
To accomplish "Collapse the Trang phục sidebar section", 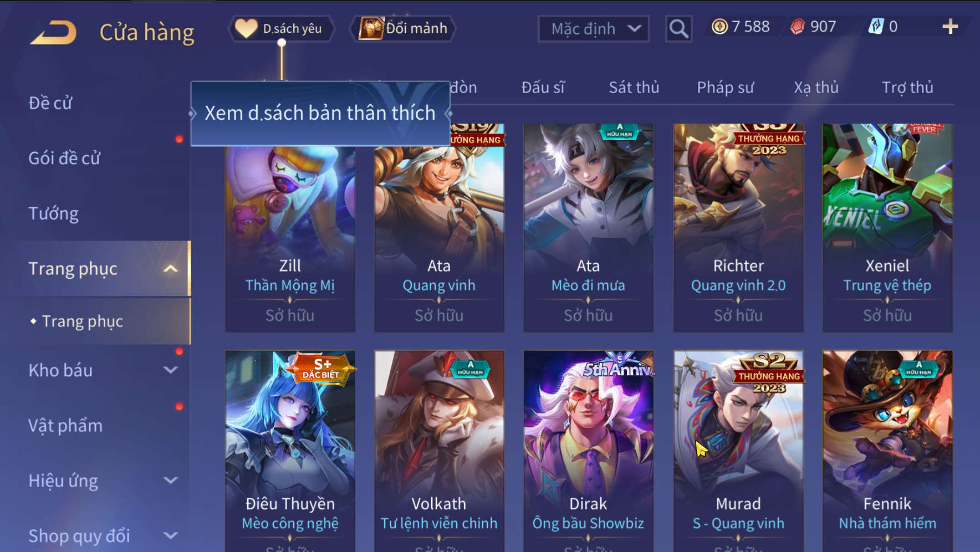I will point(171,269).
